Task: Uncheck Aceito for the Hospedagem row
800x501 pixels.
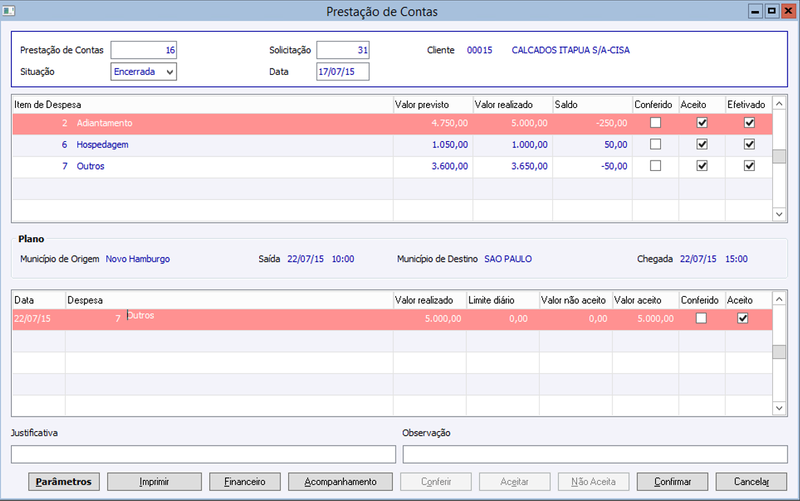Action: point(702,144)
